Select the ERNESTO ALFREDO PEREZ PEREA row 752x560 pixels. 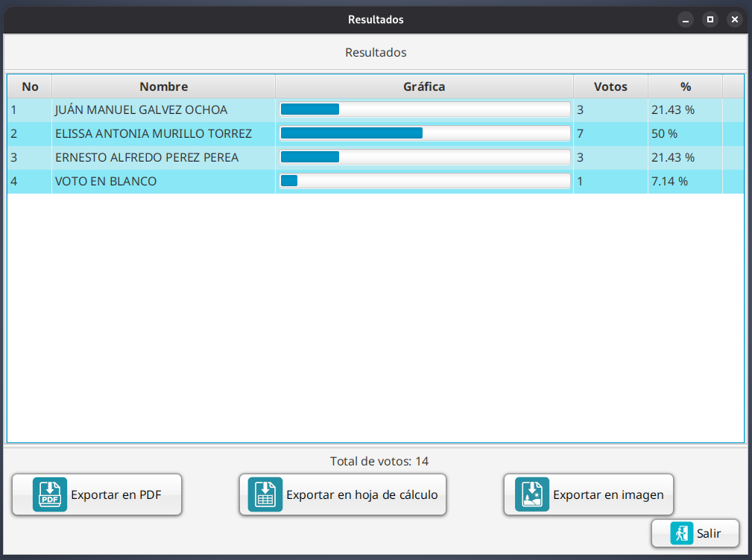(147, 158)
